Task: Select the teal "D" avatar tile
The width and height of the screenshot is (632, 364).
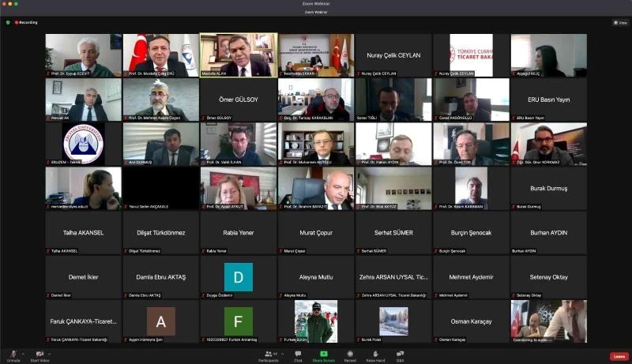Action: [x=238, y=277]
